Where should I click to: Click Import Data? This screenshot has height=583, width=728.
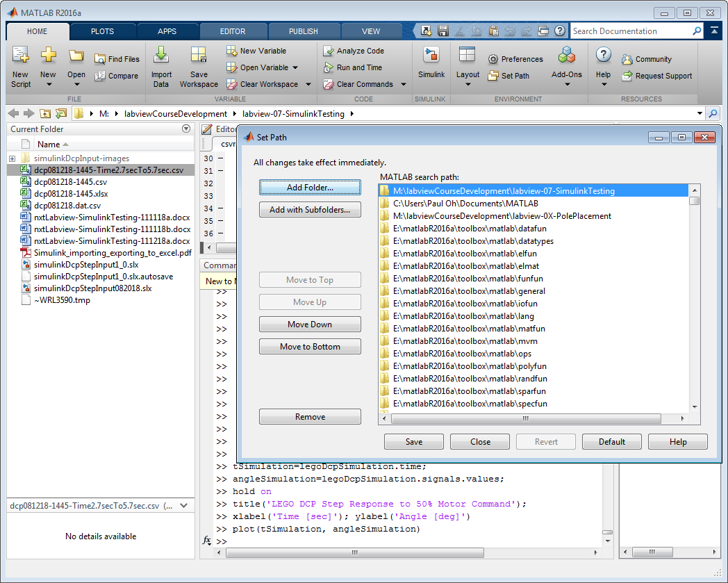click(161, 67)
